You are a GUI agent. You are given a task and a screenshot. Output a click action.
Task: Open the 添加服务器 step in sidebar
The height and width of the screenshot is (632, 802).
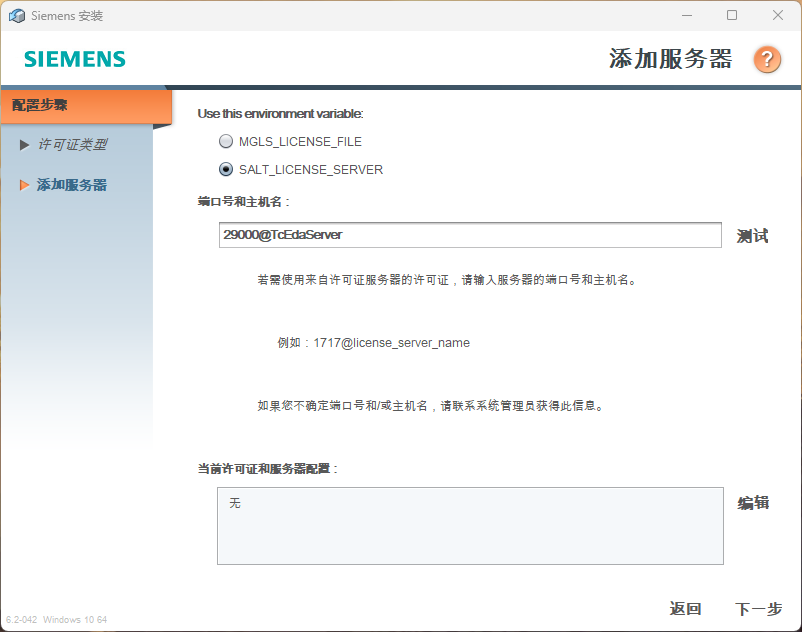(x=72, y=185)
